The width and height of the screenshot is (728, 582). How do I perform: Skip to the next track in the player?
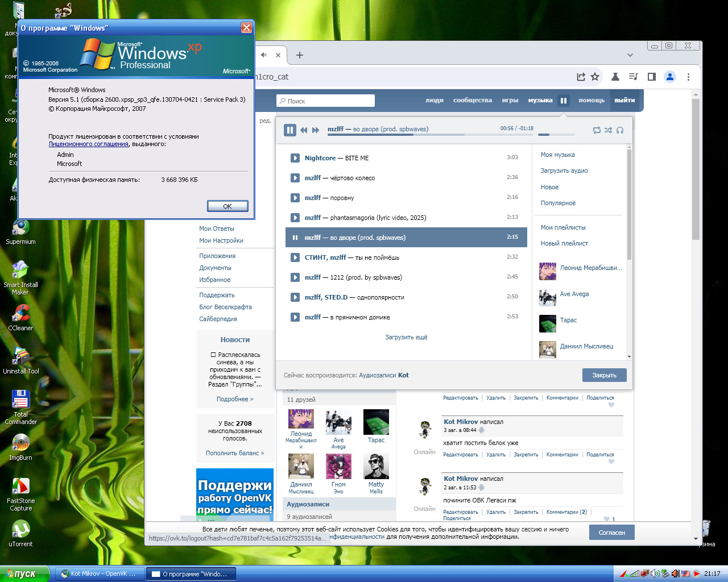coord(316,130)
